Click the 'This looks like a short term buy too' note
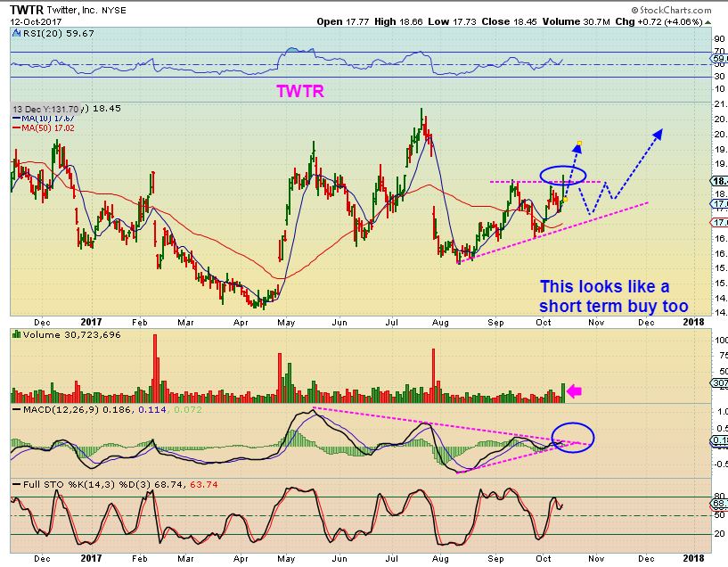Screen dimensions: 728x567 pos(614,296)
